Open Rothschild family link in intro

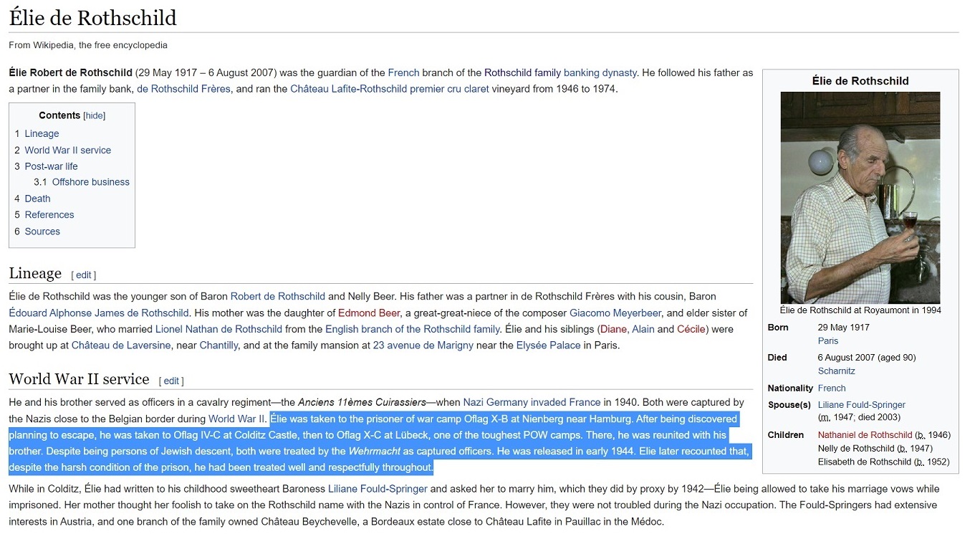[x=522, y=72]
